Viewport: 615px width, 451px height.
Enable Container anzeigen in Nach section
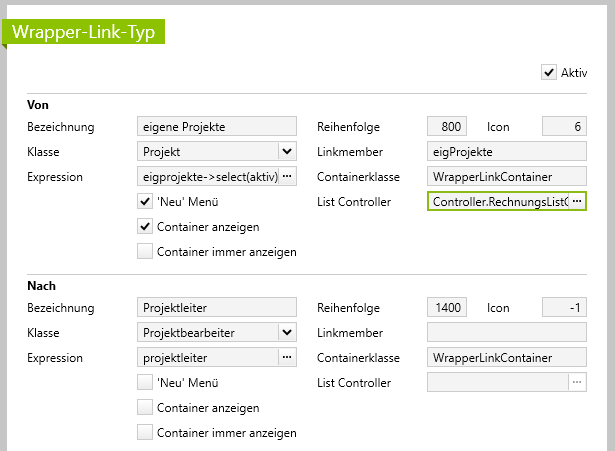click(x=145, y=408)
